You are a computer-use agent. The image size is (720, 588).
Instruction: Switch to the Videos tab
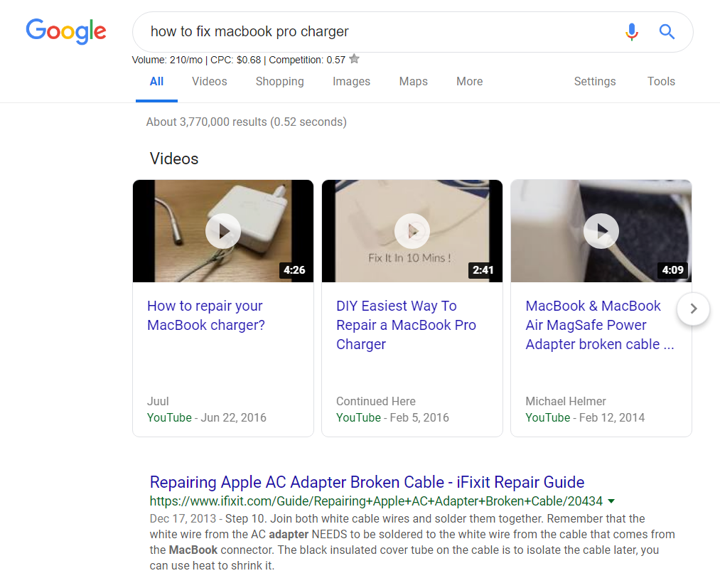coord(210,81)
